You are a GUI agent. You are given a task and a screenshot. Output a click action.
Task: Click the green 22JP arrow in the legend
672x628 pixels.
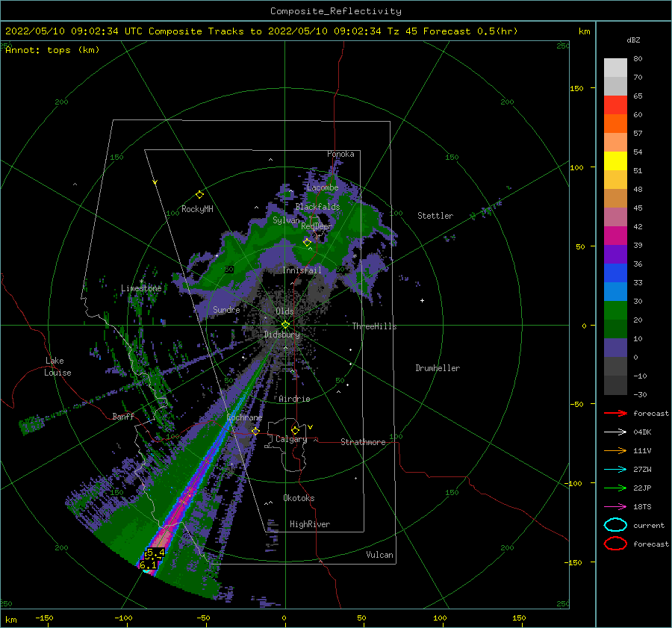coord(615,488)
